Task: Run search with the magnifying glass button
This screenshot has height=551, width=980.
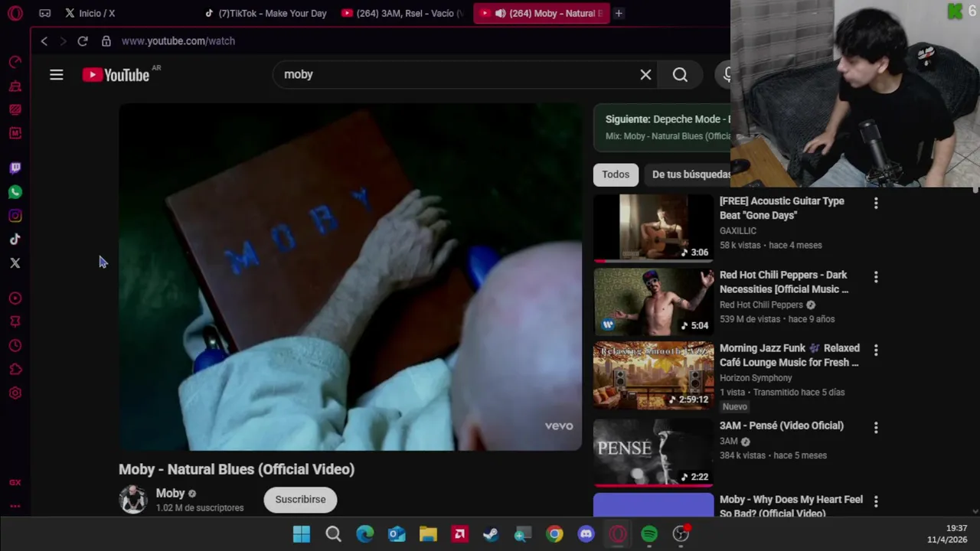Action: pos(680,75)
